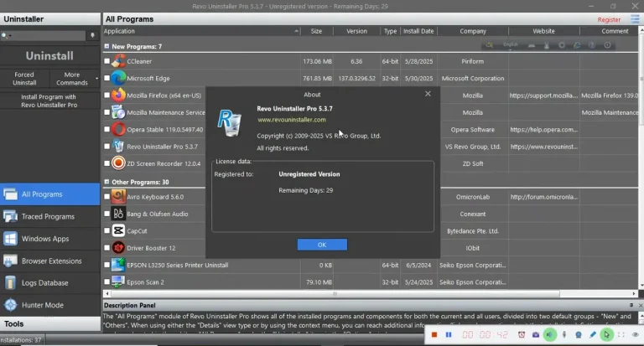
Task: Collapse the Other Programs: 30 group
Action: pyautogui.click(x=106, y=182)
